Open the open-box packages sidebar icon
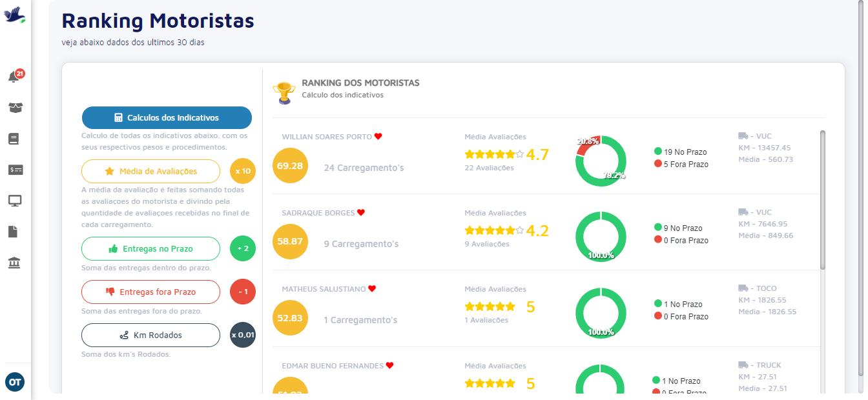This screenshot has width=868, height=400. [x=15, y=108]
